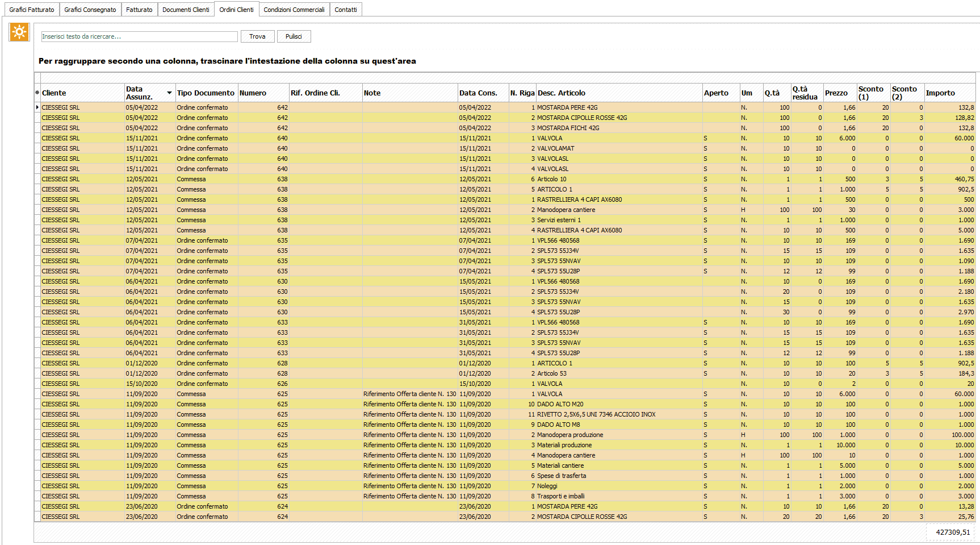Click the row indicator arrow of first row
980x545 pixels.
(x=37, y=107)
